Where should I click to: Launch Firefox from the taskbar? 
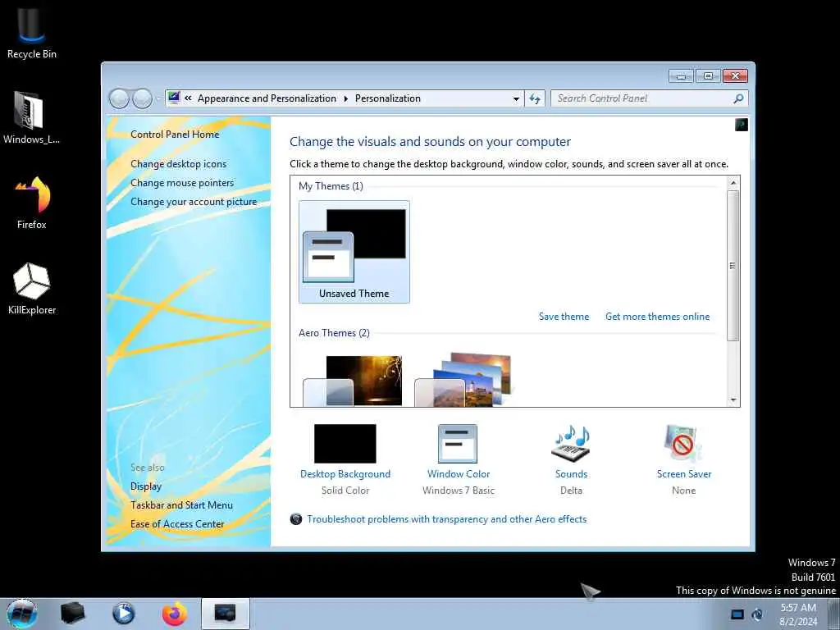coord(175,614)
